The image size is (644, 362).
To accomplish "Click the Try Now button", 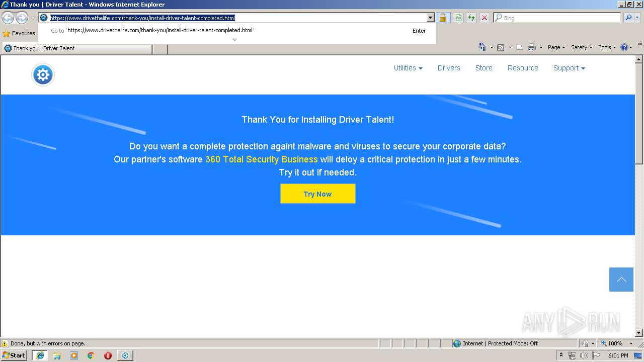I will click(318, 194).
